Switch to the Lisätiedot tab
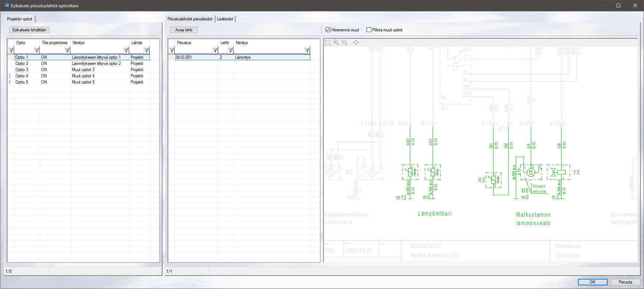This screenshot has width=644, height=289. (225, 19)
